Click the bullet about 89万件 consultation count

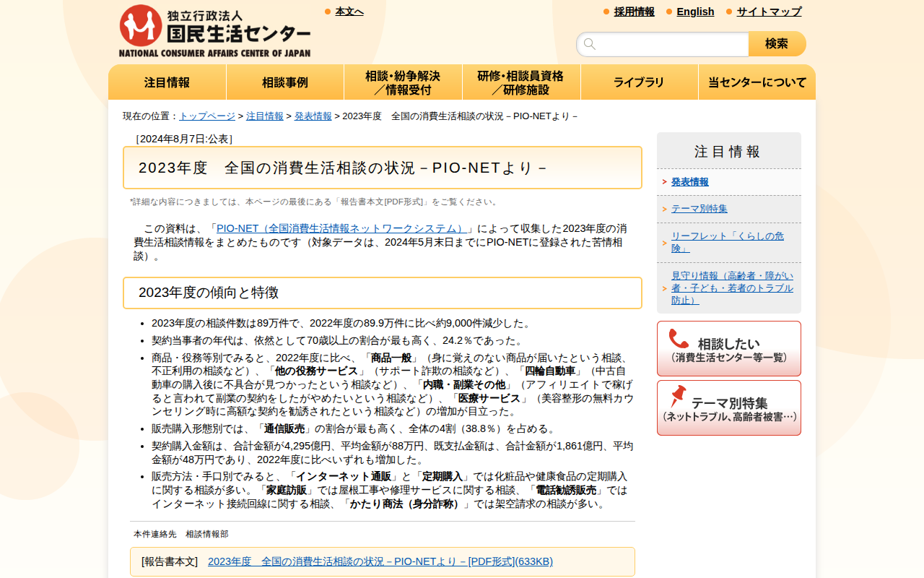pyautogui.click(x=343, y=323)
